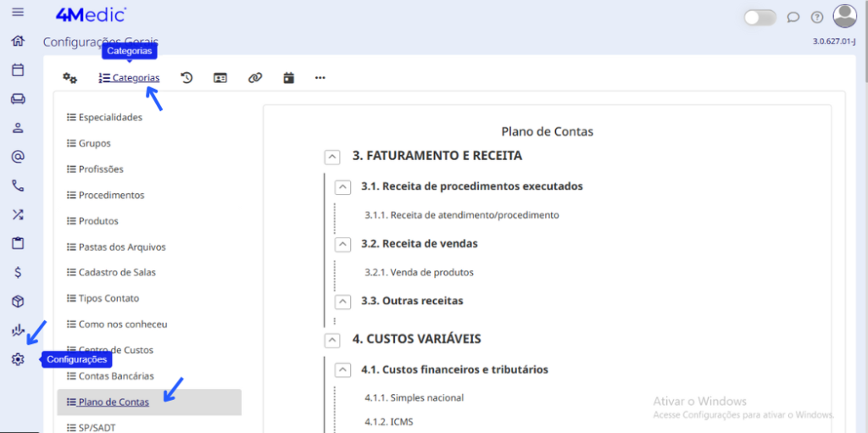The height and width of the screenshot is (433, 868).
Task: Go to the home icon in the sidebar
Action: point(18,41)
